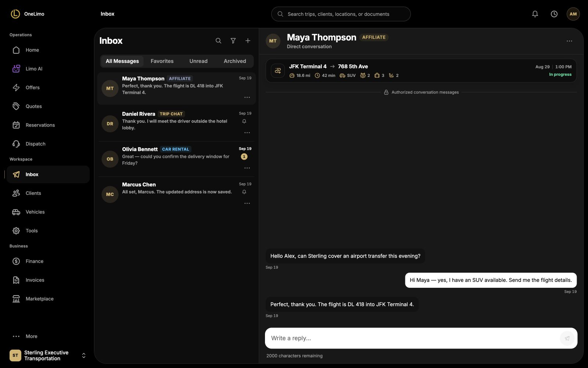Viewport: 588px width, 368px height.
Task: Open Offers in the sidebar
Action: pos(48,88)
